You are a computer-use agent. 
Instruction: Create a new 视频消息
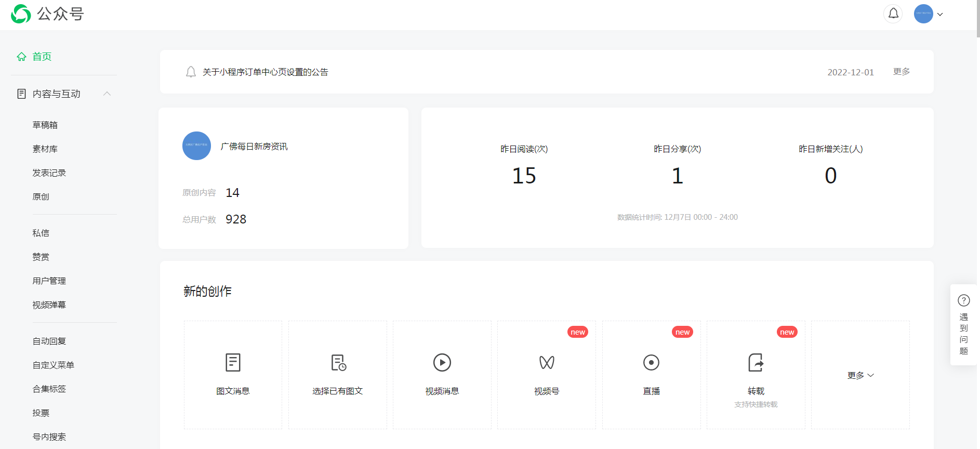point(442,375)
